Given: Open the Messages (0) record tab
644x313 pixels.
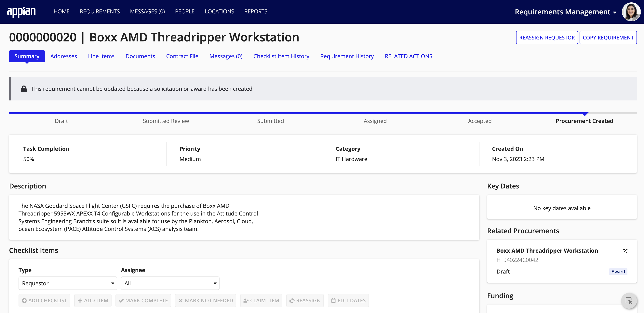Looking at the screenshot, I should (x=226, y=56).
